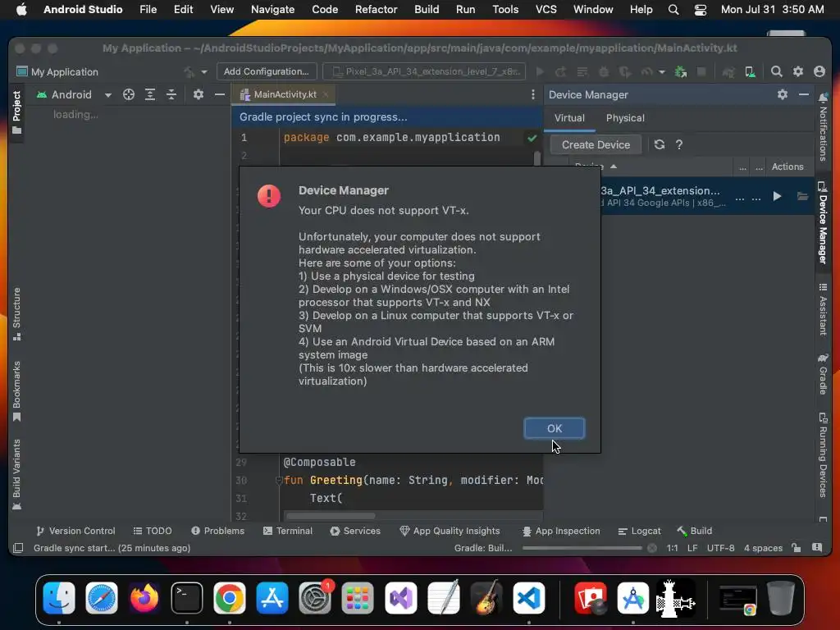Open the App Inspection tool window
This screenshot has width=840, height=630.
pyautogui.click(x=561, y=531)
